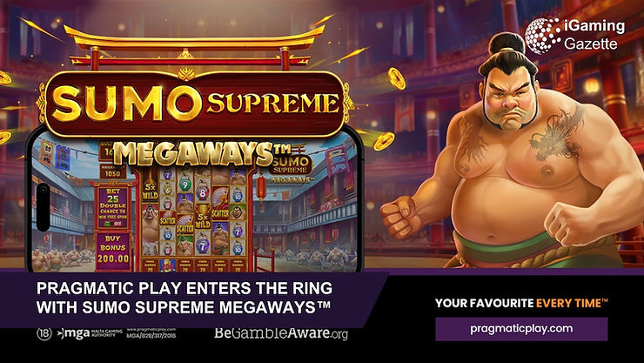
Task: Select the green 9 ball symbol
Action: pos(185,184)
